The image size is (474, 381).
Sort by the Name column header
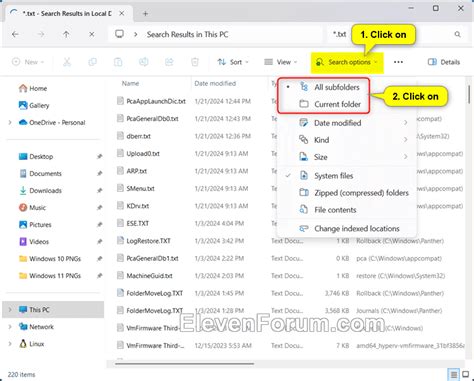tap(130, 83)
